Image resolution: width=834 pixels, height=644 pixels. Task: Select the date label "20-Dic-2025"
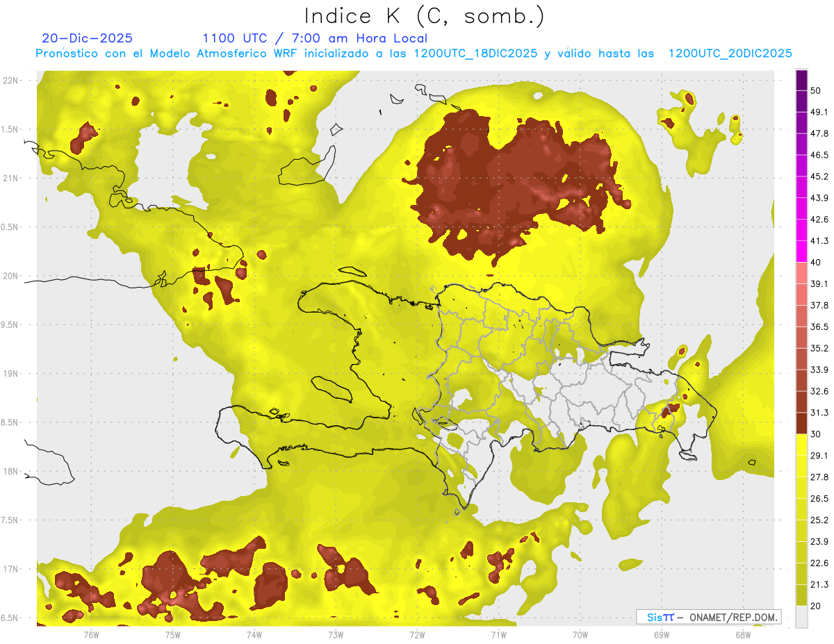click(88, 38)
